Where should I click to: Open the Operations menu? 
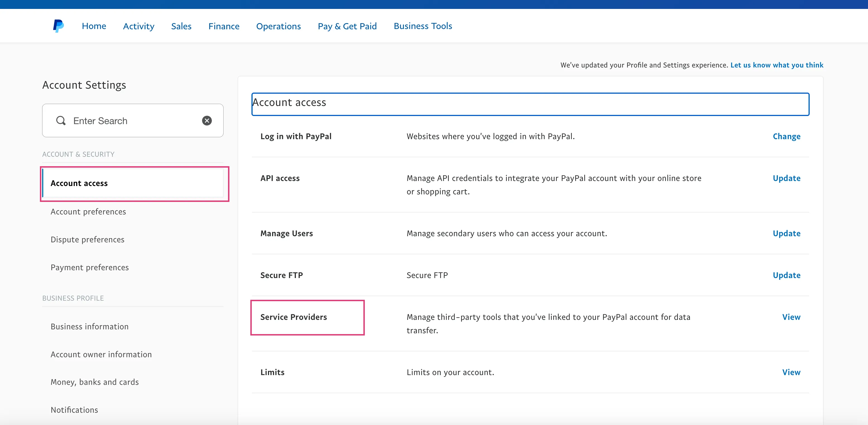coord(278,26)
